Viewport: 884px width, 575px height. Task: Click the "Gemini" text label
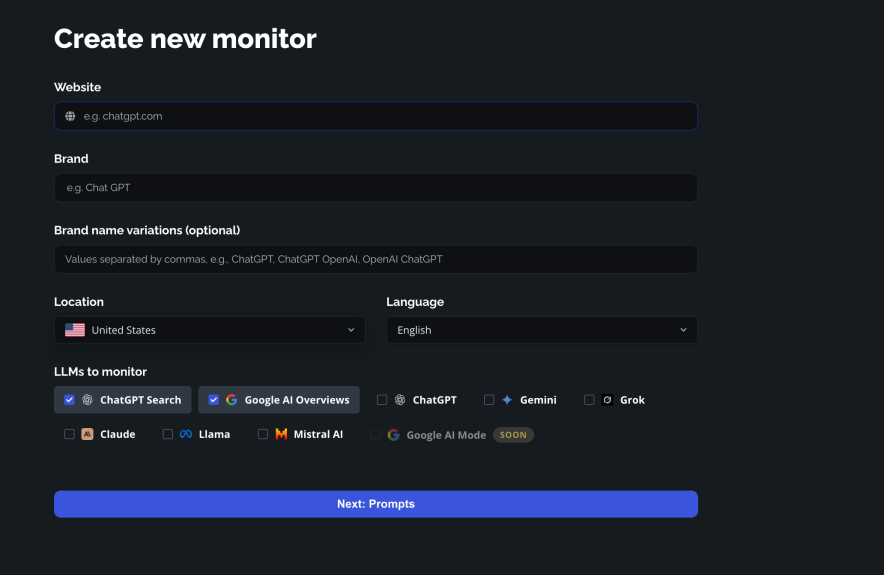(538, 400)
